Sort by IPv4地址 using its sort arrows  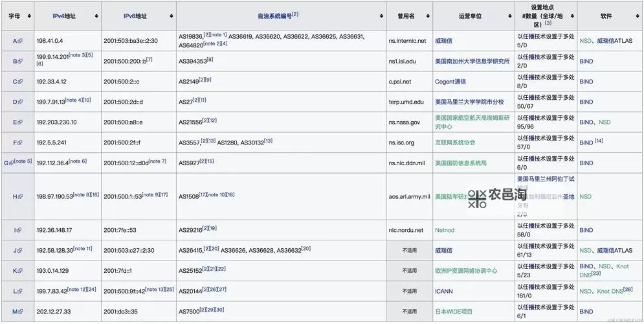point(96,16)
